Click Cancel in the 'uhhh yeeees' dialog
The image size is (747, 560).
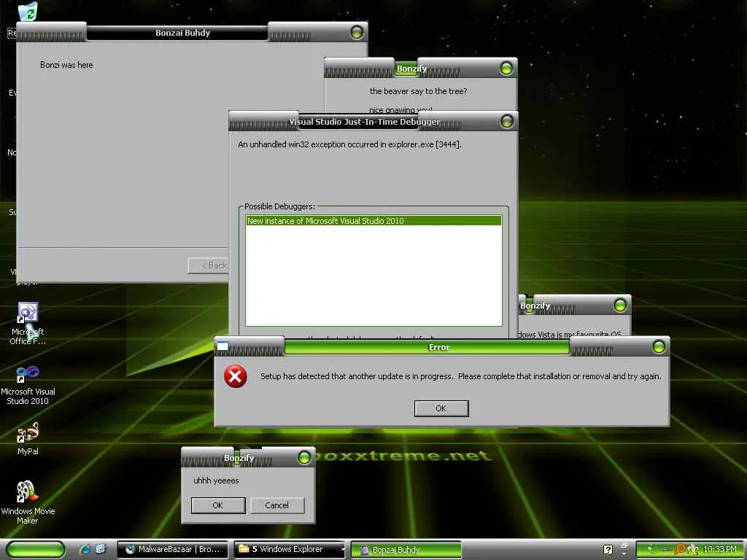pos(276,505)
